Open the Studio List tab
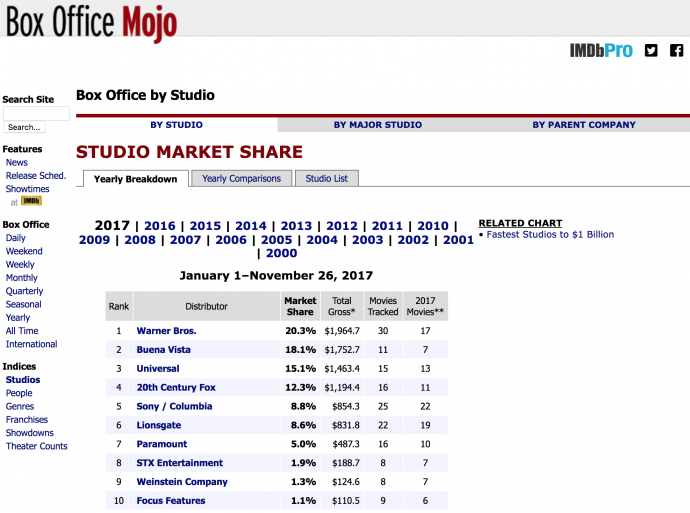The image size is (690, 513). [x=326, y=178]
